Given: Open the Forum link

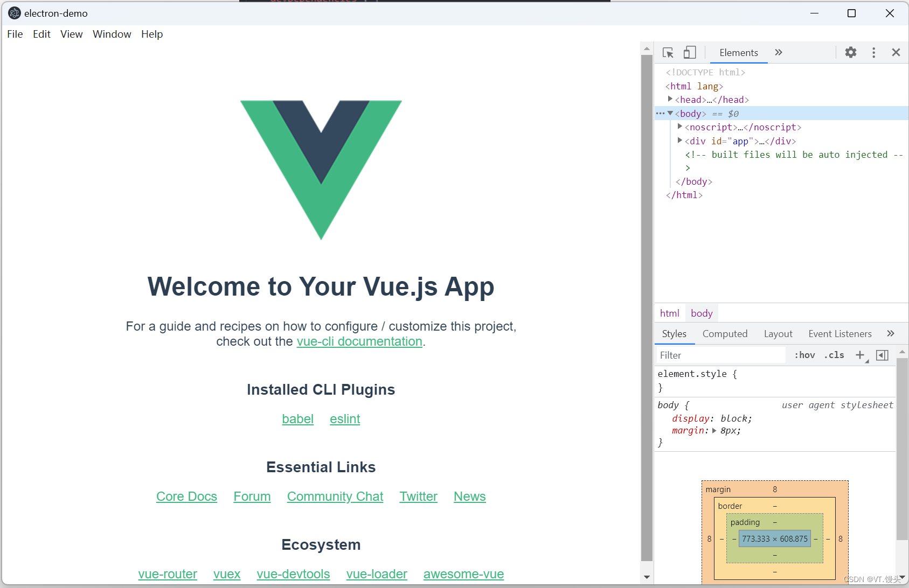Looking at the screenshot, I should coord(252,496).
